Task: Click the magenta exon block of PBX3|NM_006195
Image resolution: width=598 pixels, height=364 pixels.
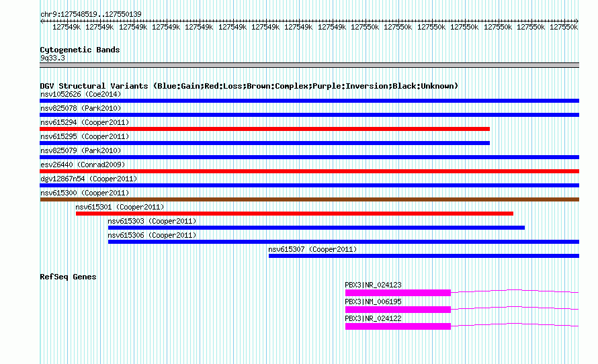Action: pyautogui.click(x=398, y=310)
